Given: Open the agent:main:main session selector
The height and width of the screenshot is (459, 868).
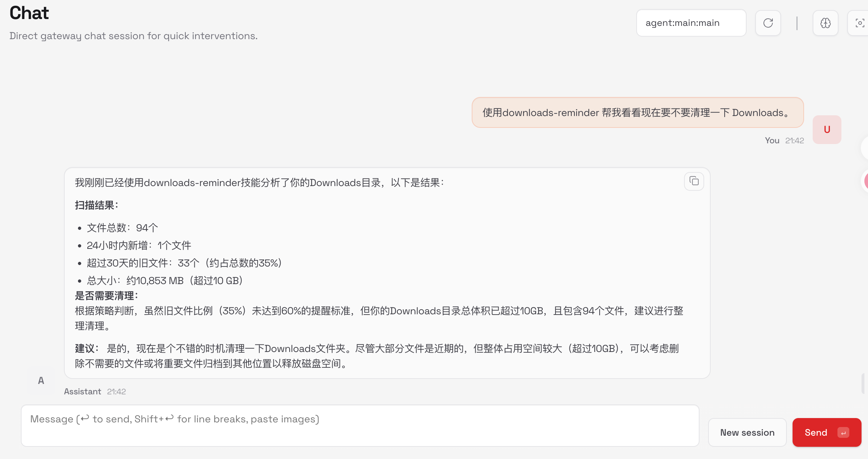Looking at the screenshot, I should tap(691, 23).
